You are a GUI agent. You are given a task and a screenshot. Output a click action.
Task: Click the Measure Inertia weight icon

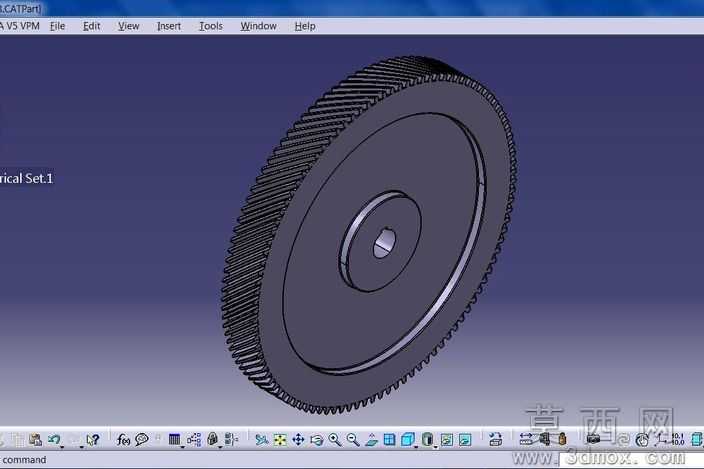(562, 439)
